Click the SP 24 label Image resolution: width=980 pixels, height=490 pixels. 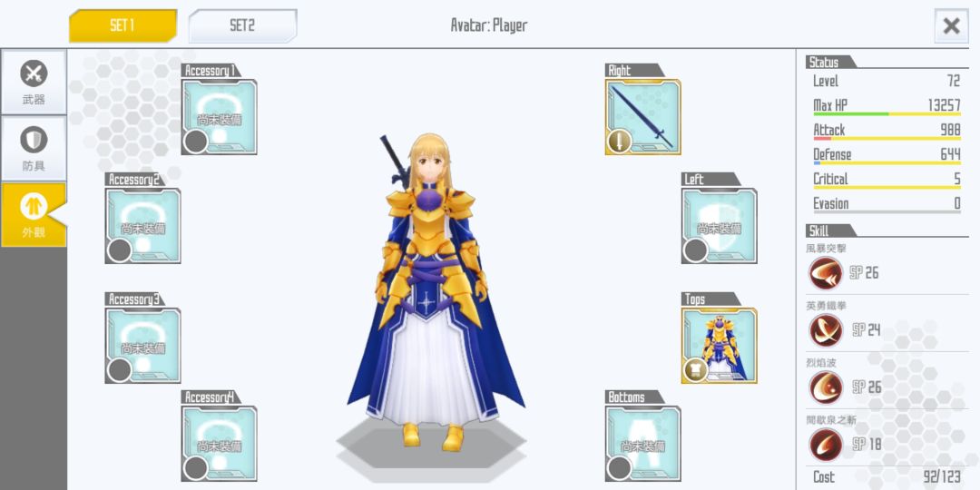866,330
